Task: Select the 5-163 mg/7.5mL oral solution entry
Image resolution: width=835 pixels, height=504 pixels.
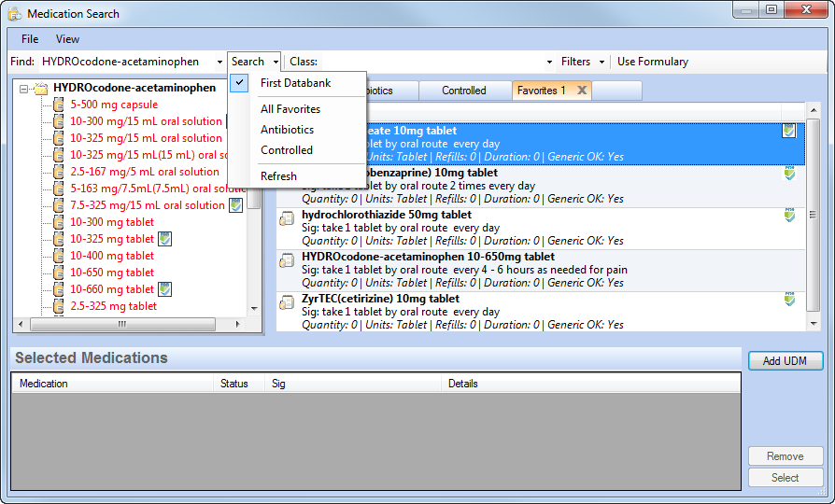Action: pos(158,189)
